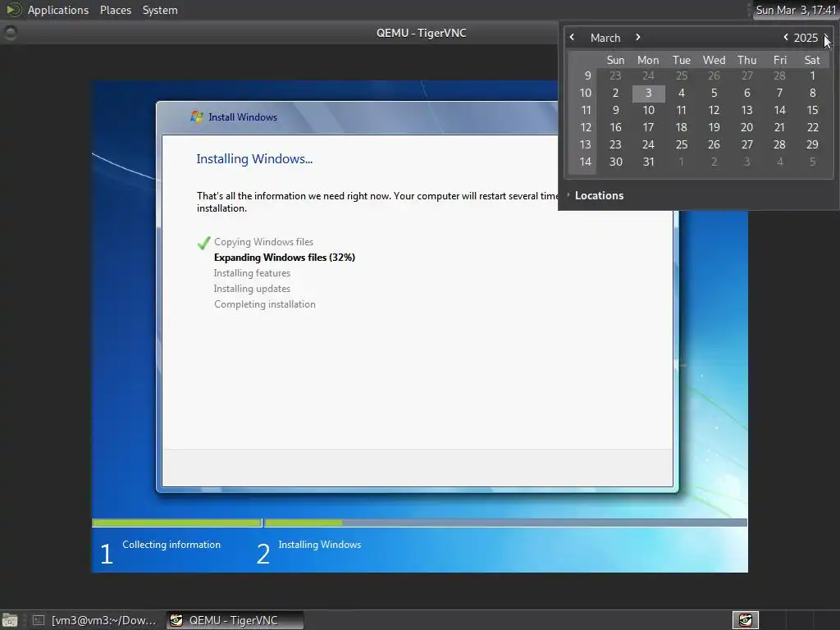Image resolution: width=840 pixels, height=630 pixels.
Task: Click the March month label
Action: pyautogui.click(x=605, y=38)
